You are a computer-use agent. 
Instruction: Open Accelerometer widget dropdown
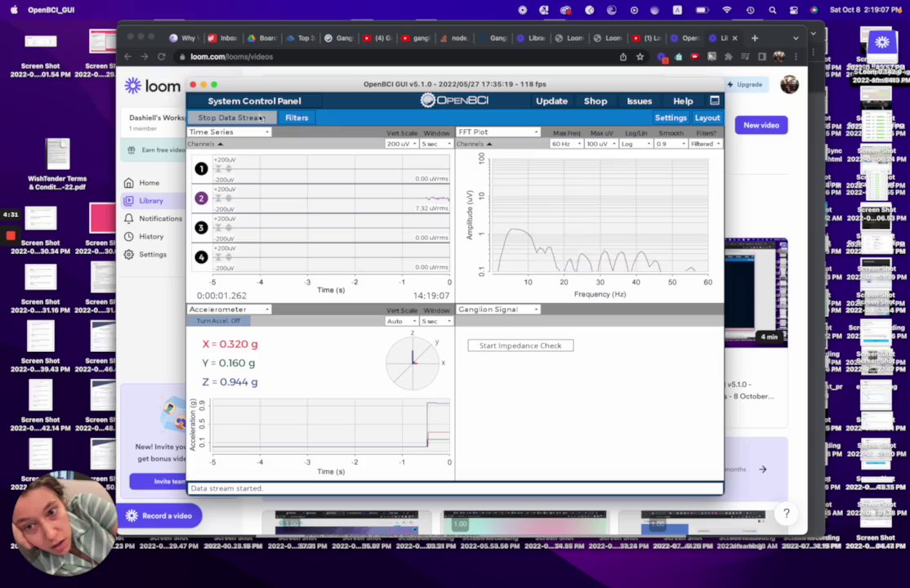tap(229, 310)
